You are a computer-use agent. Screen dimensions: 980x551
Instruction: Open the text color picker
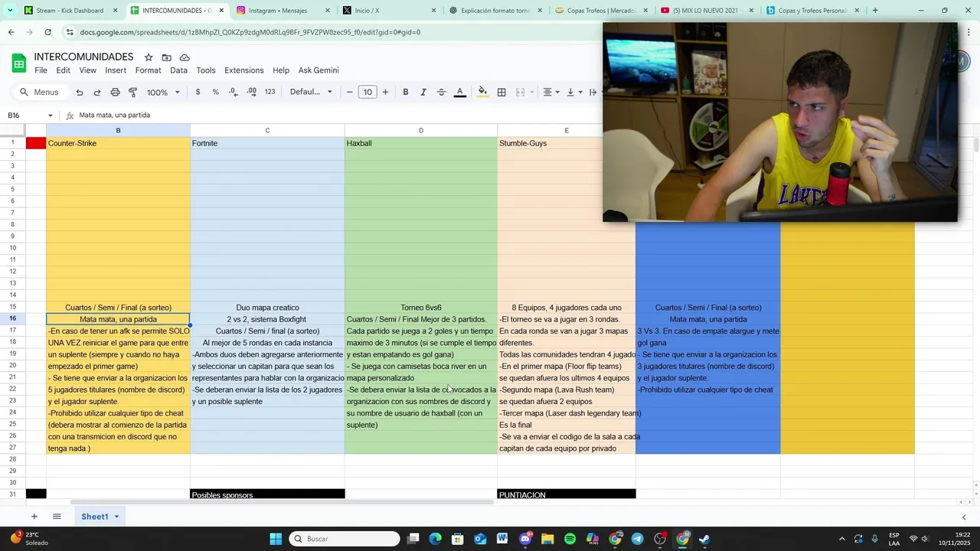(x=460, y=92)
